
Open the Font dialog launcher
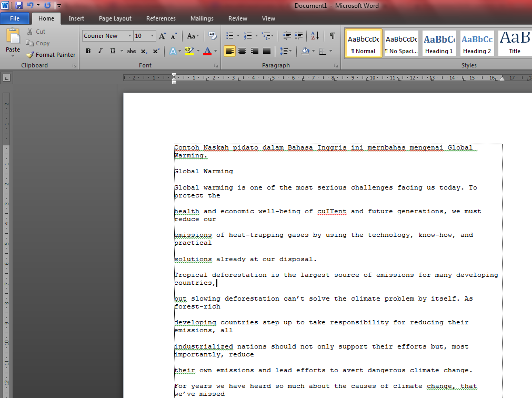tap(216, 65)
